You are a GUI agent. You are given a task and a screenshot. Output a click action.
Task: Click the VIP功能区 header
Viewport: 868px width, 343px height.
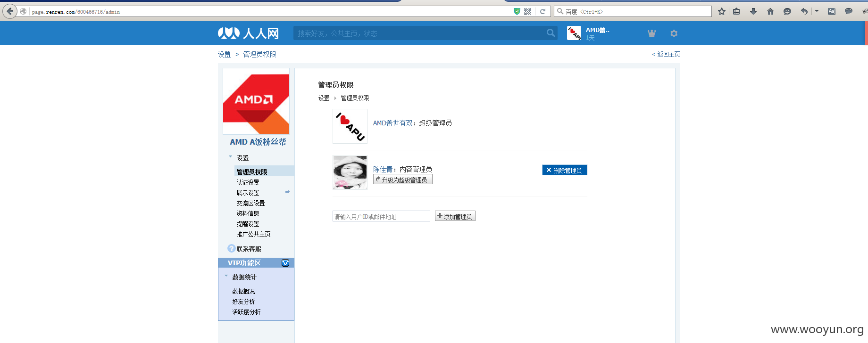(256, 263)
